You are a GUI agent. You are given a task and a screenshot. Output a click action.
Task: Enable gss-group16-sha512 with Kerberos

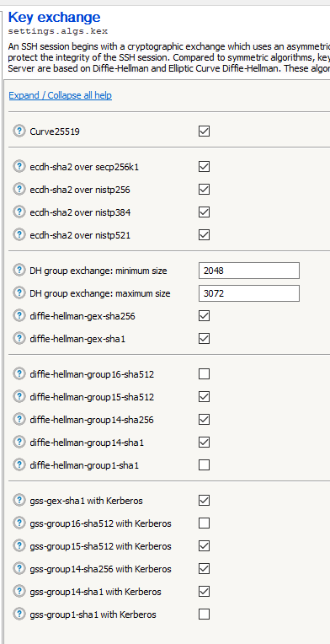point(204,523)
